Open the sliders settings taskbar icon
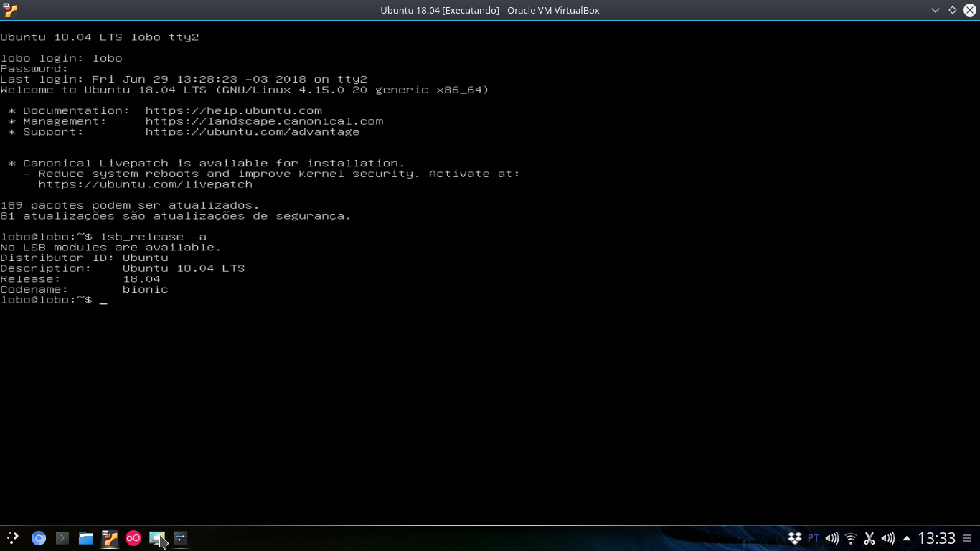The width and height of the screenshot is (980, 551). [181, 537]
